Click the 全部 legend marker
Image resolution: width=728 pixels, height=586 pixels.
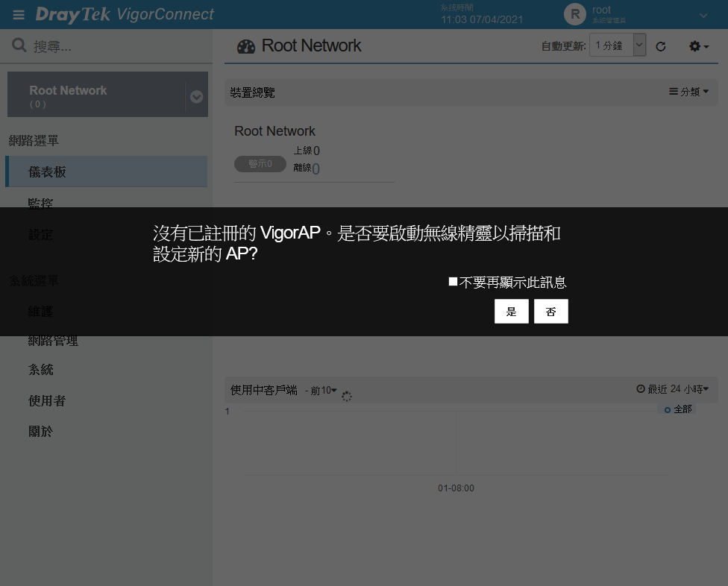tap(668, 410)
